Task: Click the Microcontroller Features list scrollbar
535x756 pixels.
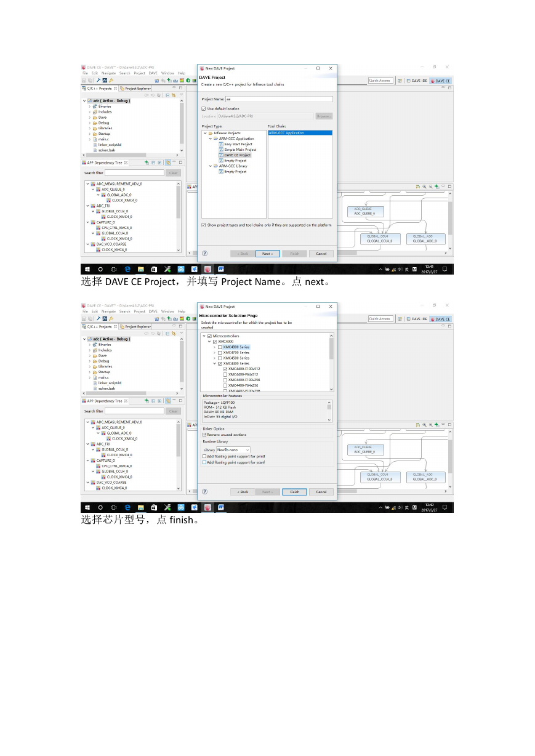Action: coord(329,411)
